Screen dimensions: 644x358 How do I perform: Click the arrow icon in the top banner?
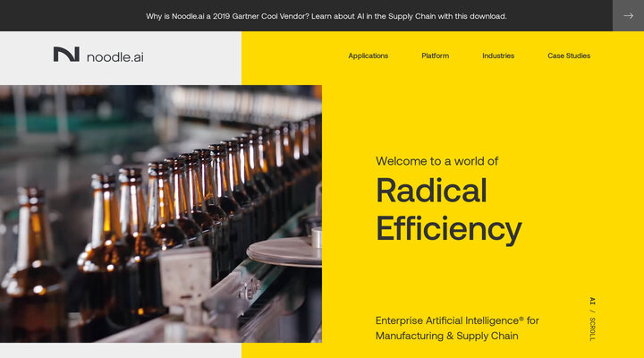coord(628,15)
